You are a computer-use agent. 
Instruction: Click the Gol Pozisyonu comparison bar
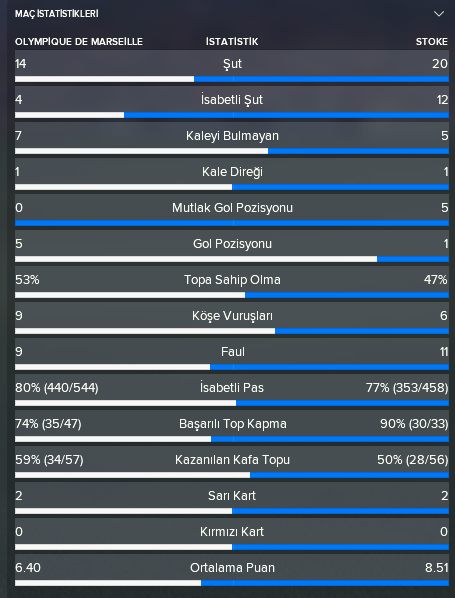232,259
